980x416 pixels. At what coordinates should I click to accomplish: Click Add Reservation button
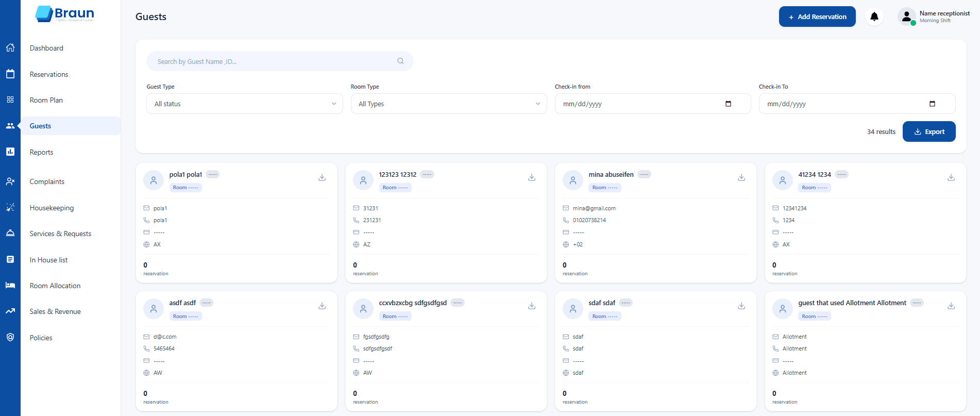click(x=817, y=16)
